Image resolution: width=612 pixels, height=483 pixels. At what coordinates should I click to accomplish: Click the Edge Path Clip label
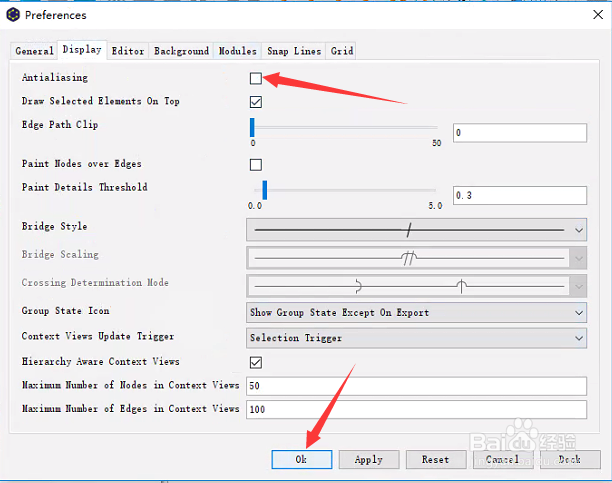click(60, 125)
